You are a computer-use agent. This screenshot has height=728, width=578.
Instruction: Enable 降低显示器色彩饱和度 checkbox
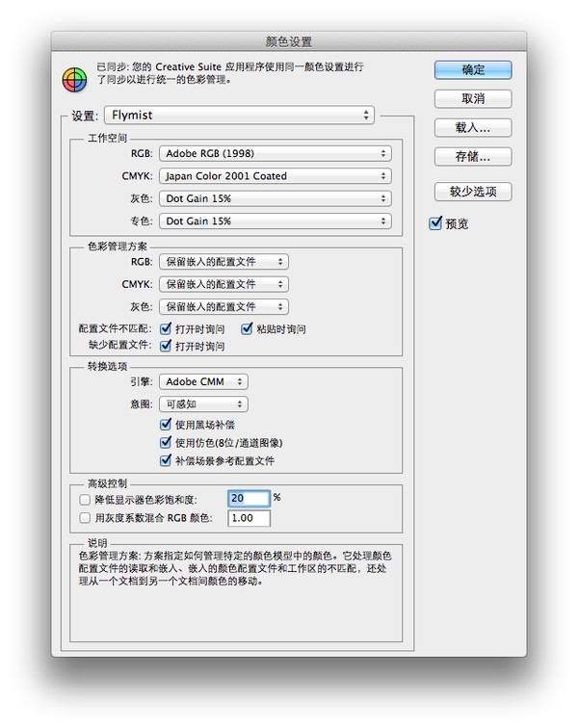click(x=85, y=500)
